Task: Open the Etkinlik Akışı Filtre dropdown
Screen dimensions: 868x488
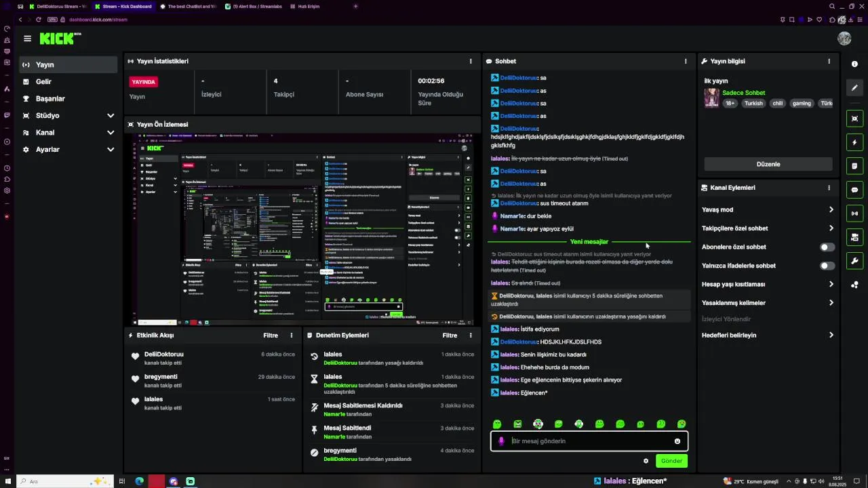Action: tap(271, 335)
